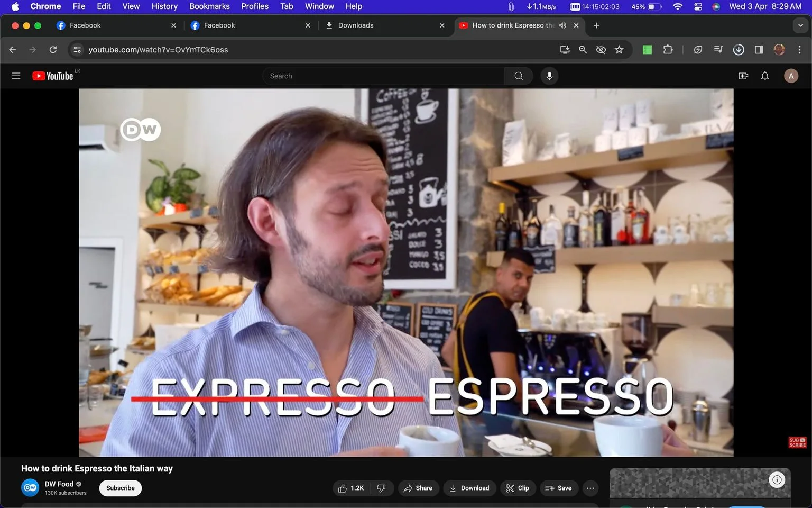The height and width of the screenshot is (508, 812).
Task: Click the green square extension icon
Action: (x=647, y=50)
